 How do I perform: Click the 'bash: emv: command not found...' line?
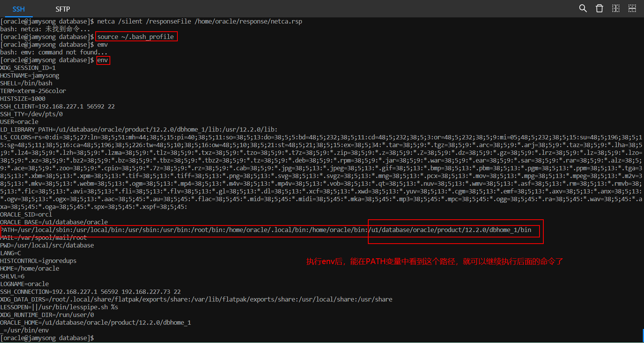pos(54,53)
